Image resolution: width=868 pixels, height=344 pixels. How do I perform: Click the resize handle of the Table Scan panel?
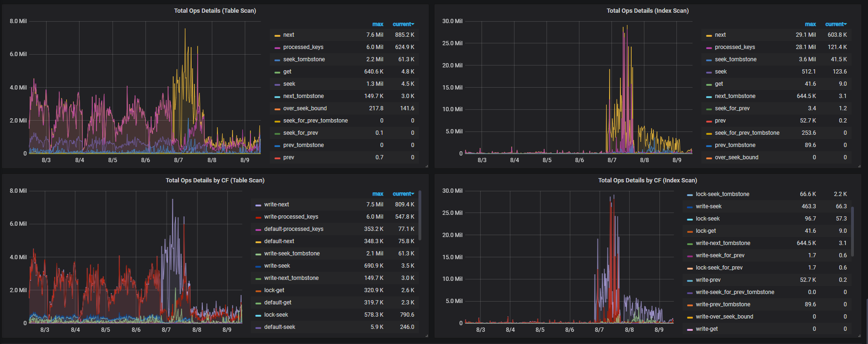click(x=426, y=166)
